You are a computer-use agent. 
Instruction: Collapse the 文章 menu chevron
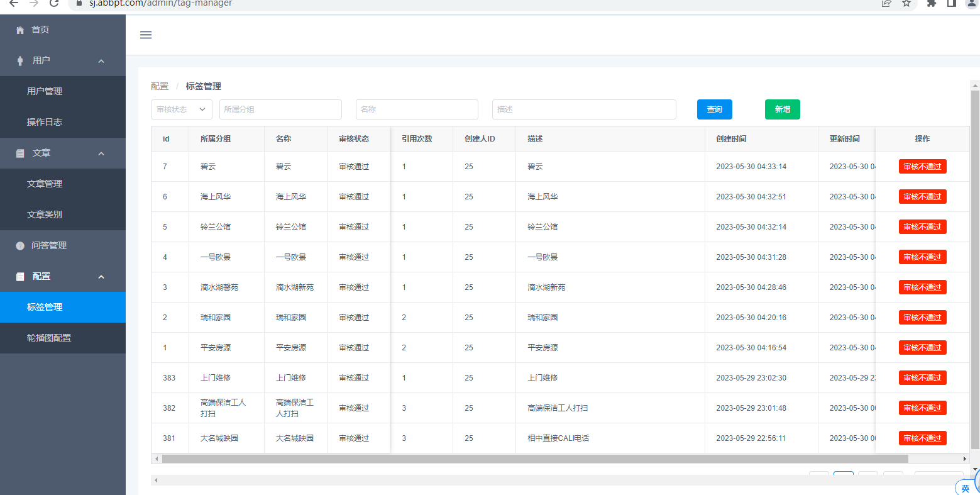point(101,153)
